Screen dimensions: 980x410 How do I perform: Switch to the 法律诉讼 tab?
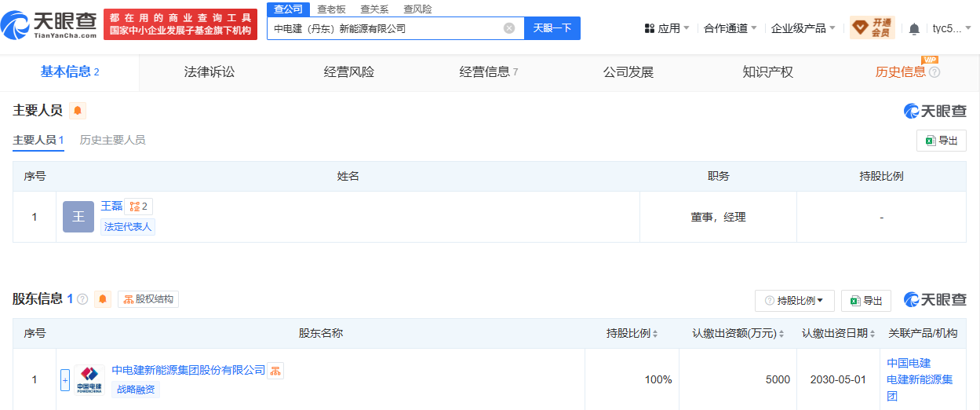click(209, 72)
